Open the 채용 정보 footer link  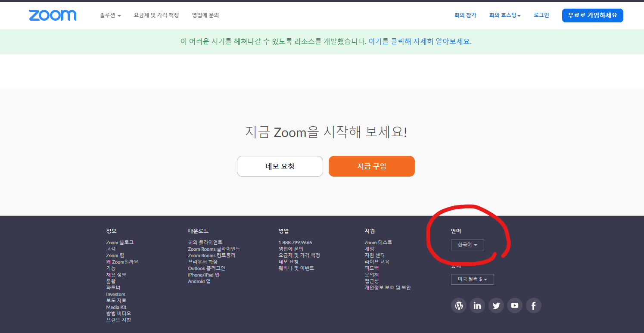tap(116, 275)
